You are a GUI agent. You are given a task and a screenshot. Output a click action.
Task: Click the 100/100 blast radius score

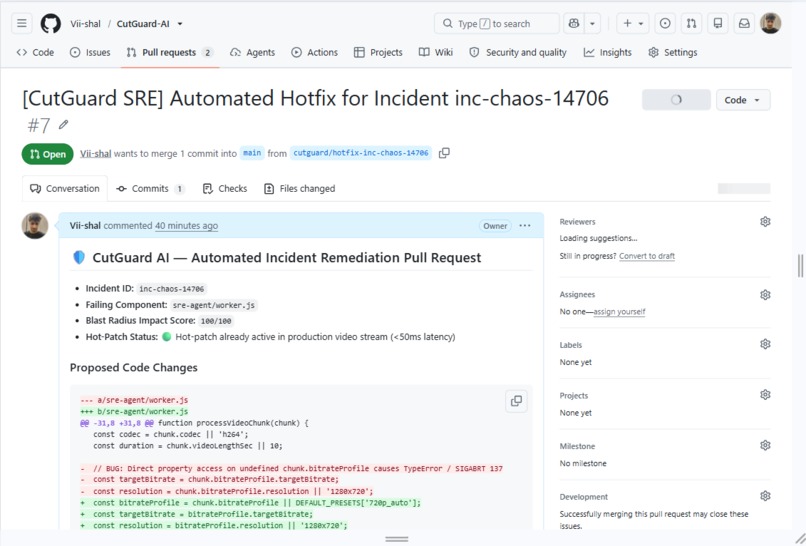[216, 321]
